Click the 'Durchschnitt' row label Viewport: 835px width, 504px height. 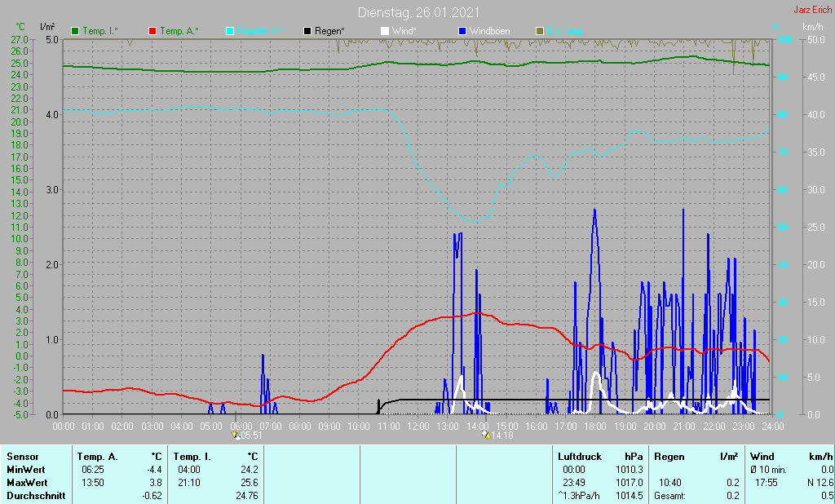click(36, 496)
